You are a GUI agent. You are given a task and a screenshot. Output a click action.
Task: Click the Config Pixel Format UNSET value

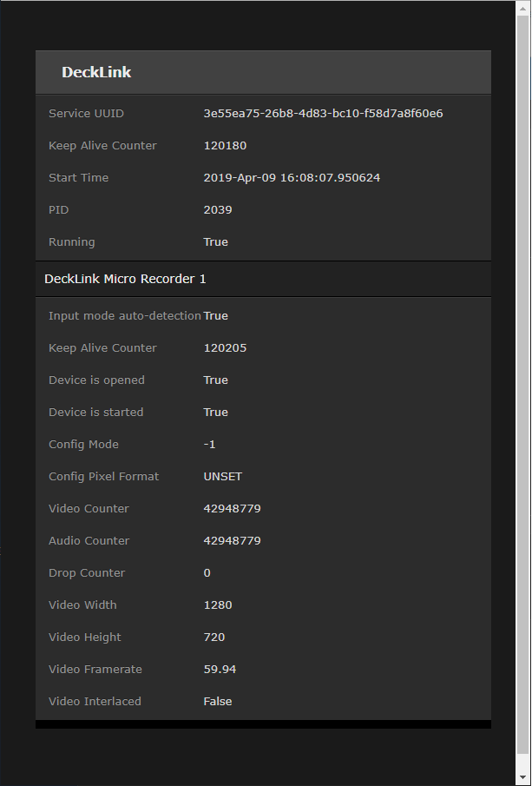(x=223, y=477)
